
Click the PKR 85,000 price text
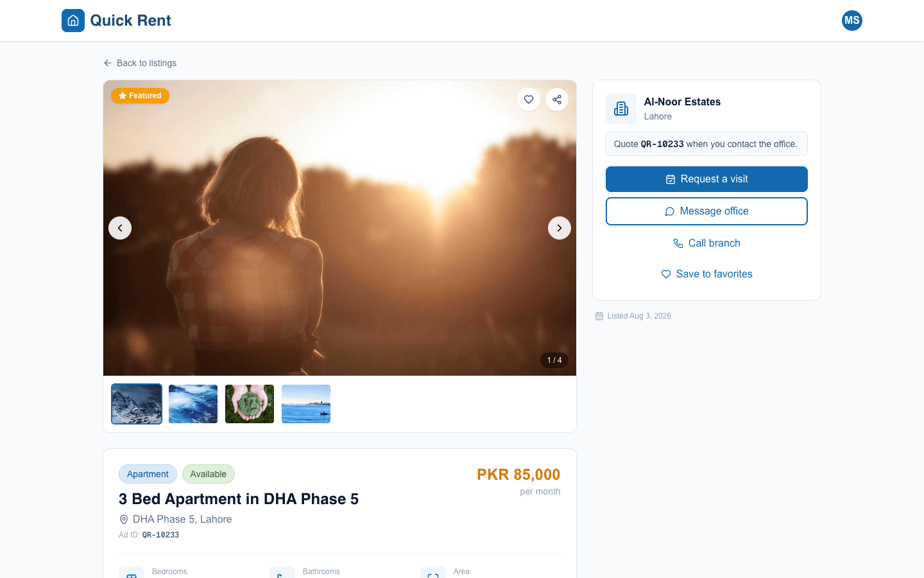518,475
